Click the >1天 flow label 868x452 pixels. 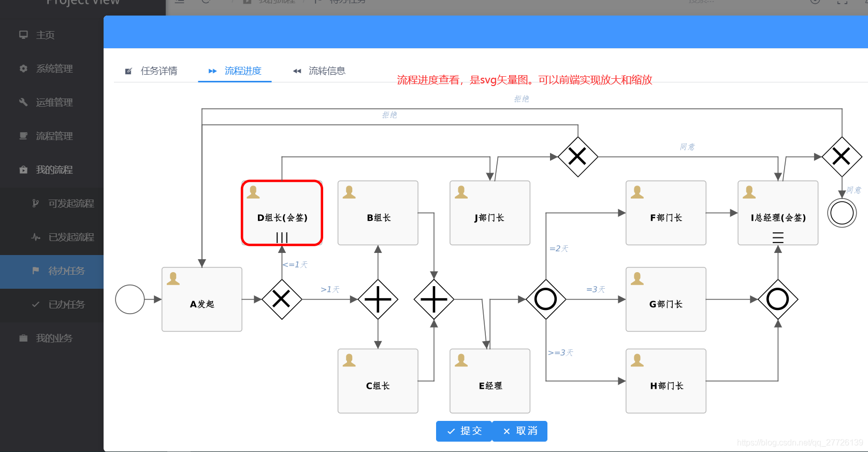tap(330, 289)
